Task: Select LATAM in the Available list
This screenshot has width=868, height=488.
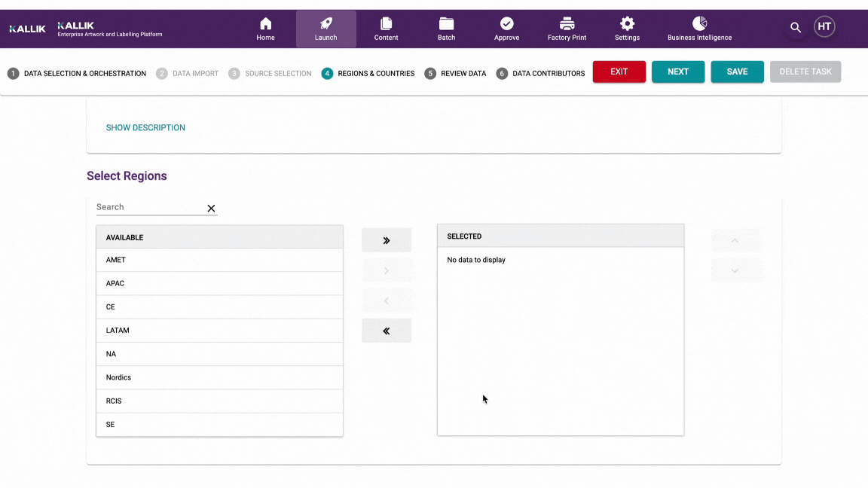Action: (x=118, y=331)
